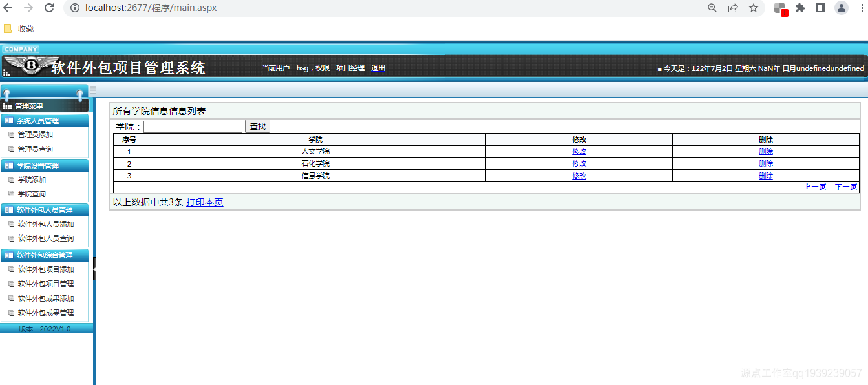Open 软件外包成果管理 from the sidebar
This screenshot has height=385, width=868.
[45, 312]
